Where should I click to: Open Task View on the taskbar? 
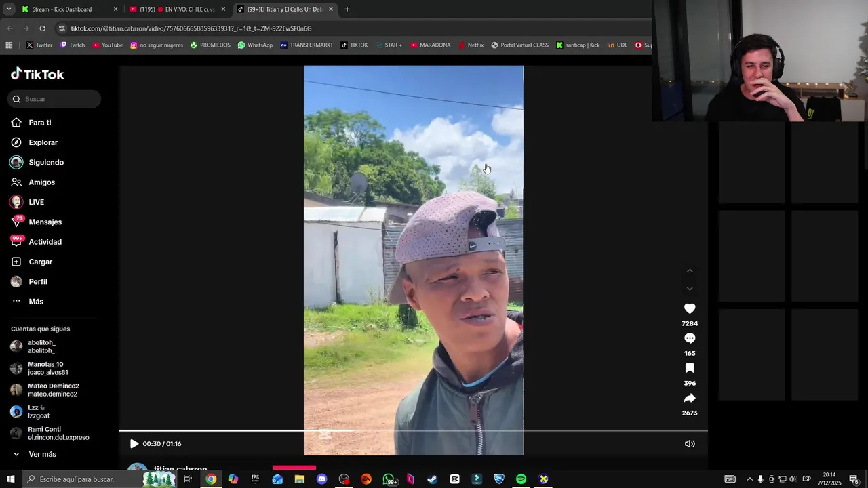tap(188, 479)
